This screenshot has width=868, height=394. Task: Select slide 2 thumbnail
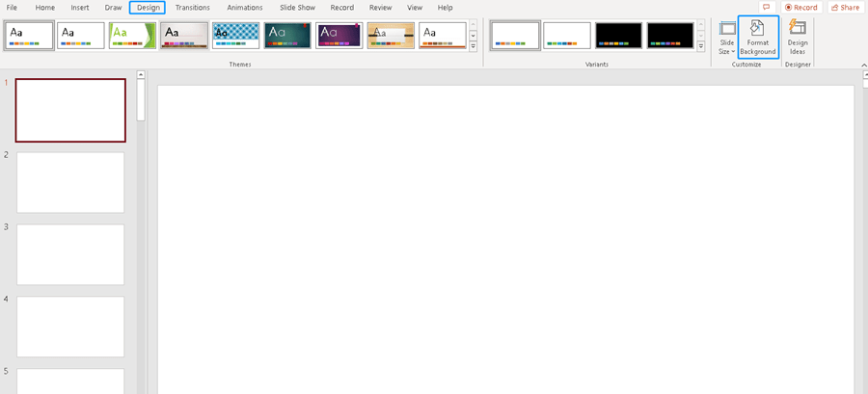pyautogui.click(x=70, y=182)
